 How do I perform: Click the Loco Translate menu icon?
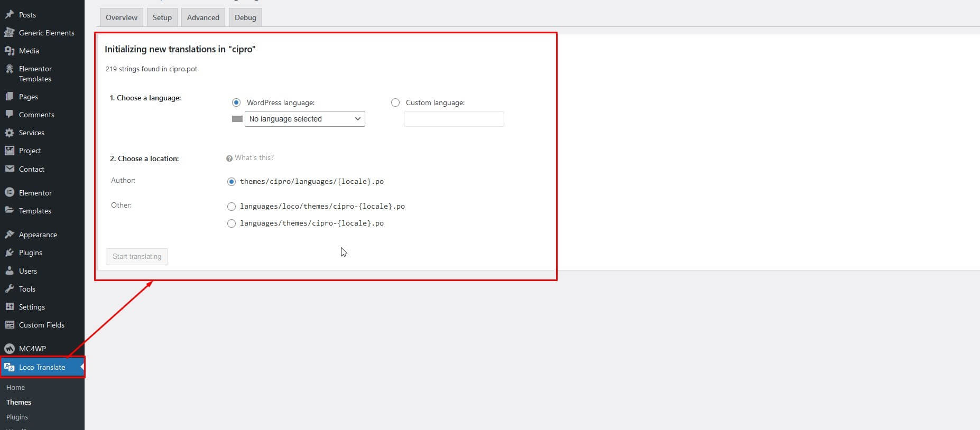pos(10,367)
